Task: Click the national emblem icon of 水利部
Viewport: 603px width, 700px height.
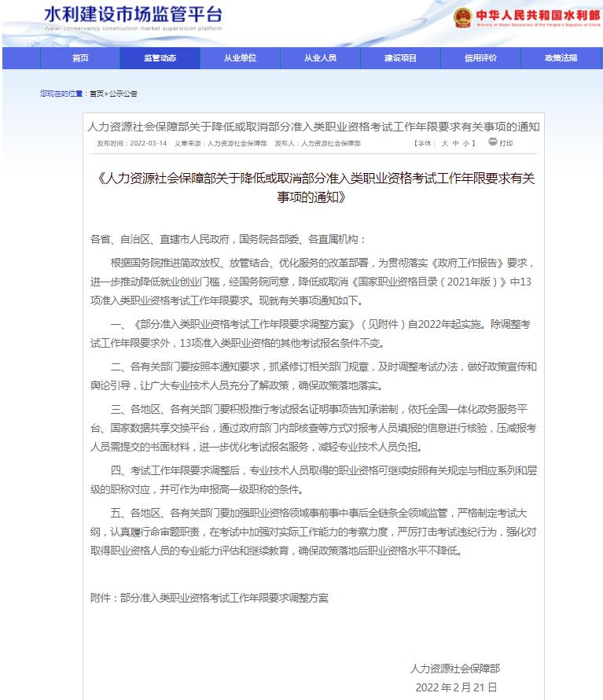Action: [462, 18]
